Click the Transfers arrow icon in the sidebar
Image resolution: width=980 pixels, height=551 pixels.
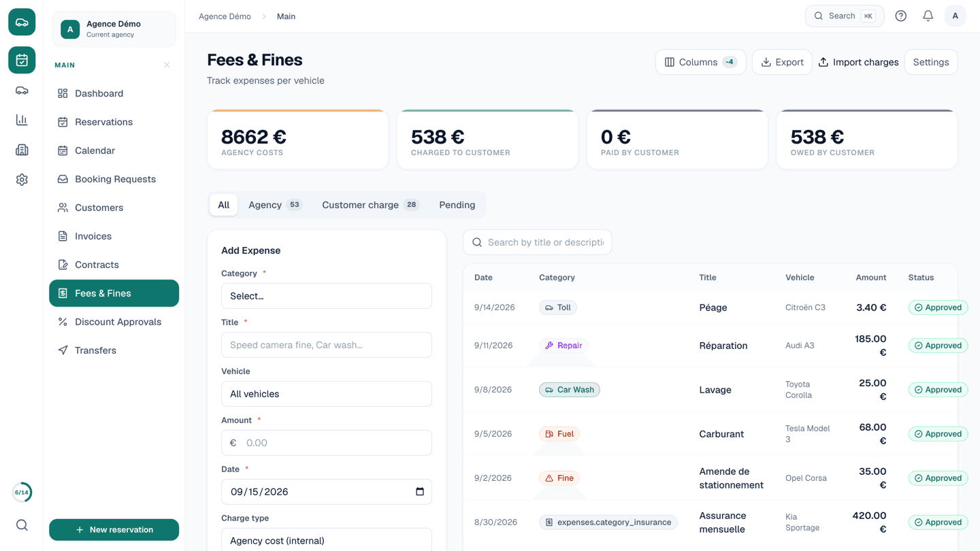click(63, 350)
